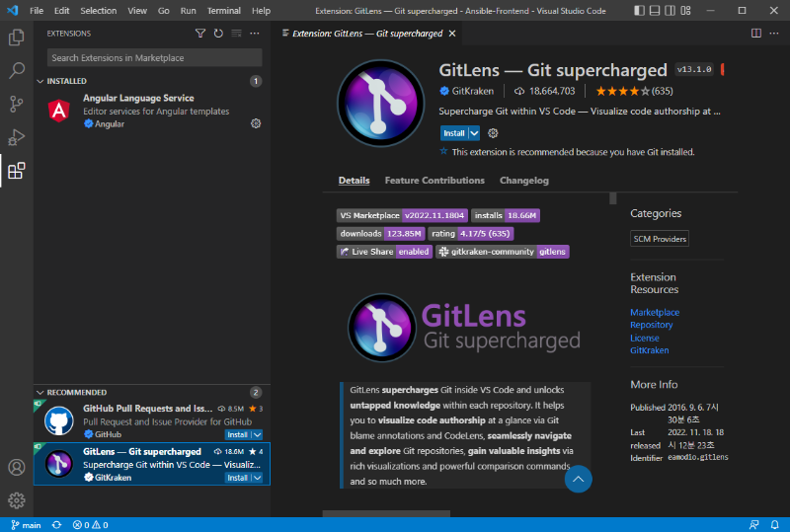Open the Go menu

tap(164, 11)
